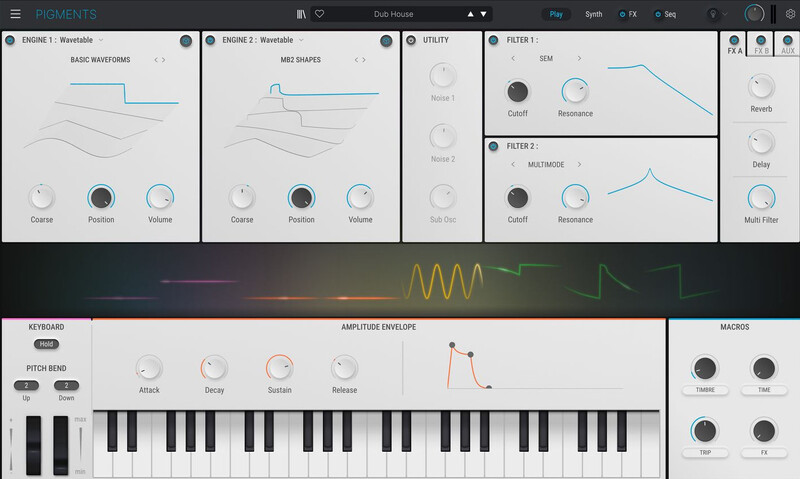Click the Reverb knob

(761, 87)
